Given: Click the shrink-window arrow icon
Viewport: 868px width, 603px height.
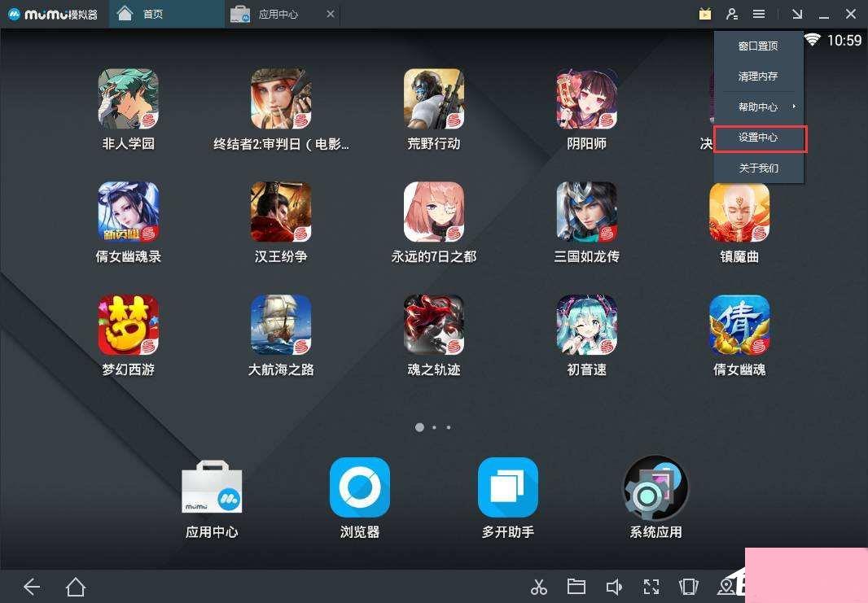Looking at the screenshot, I should coord(797,14).
